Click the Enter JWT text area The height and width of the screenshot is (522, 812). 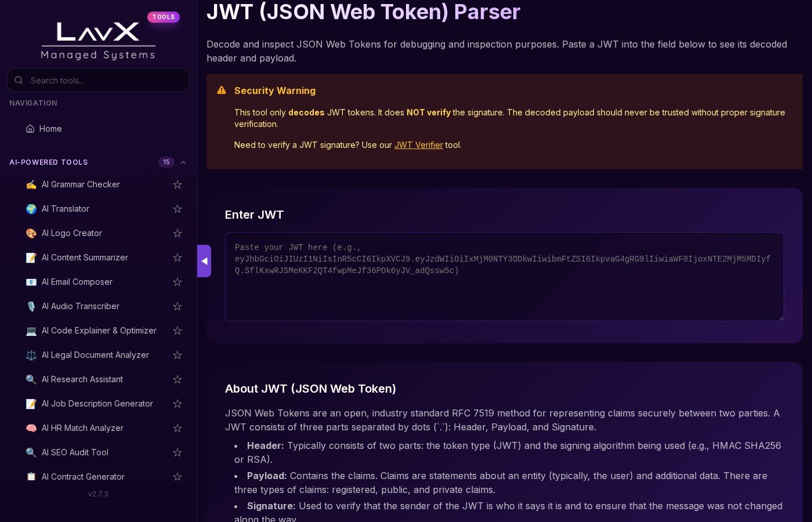[504, 277]
